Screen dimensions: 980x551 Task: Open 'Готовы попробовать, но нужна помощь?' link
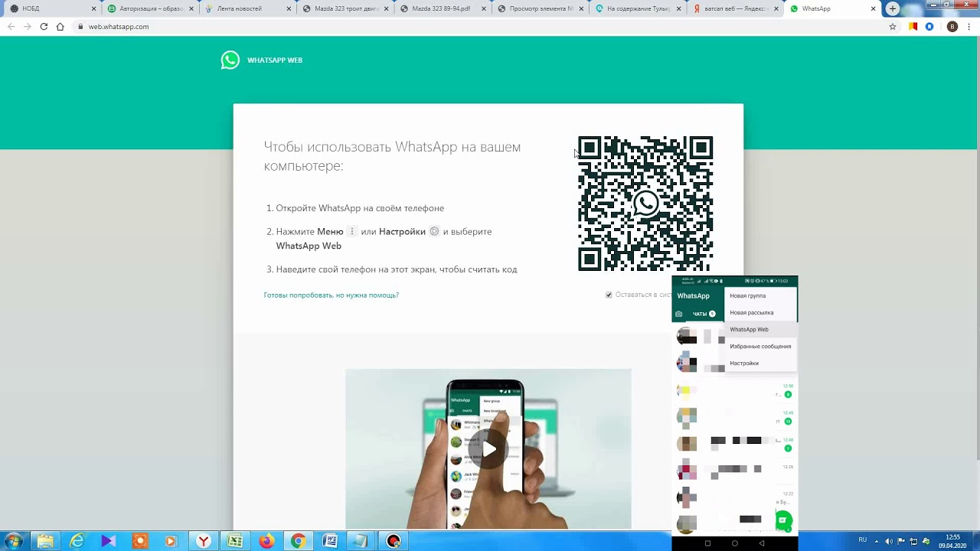pos(331,295)
